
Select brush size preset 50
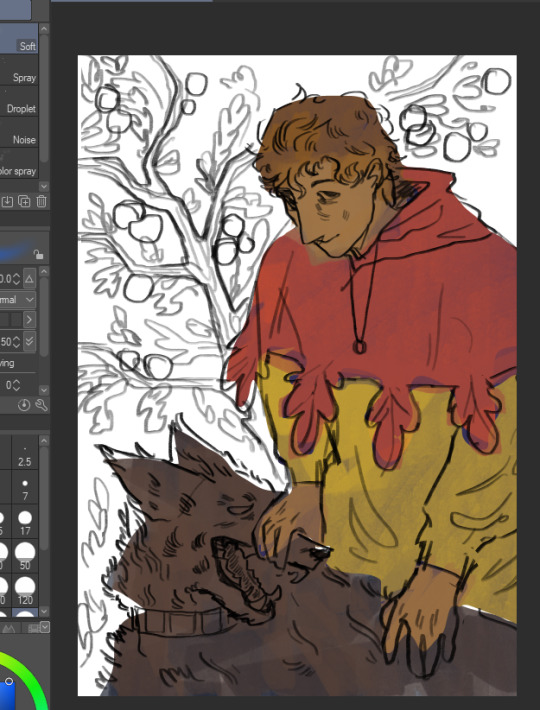pyautogui.click(x=24, y=556)
